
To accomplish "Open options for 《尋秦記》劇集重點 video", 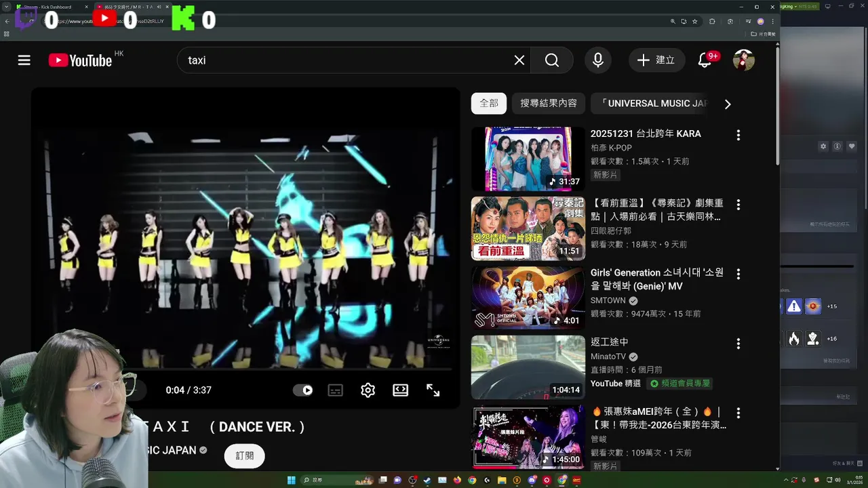I will [738, 204].
